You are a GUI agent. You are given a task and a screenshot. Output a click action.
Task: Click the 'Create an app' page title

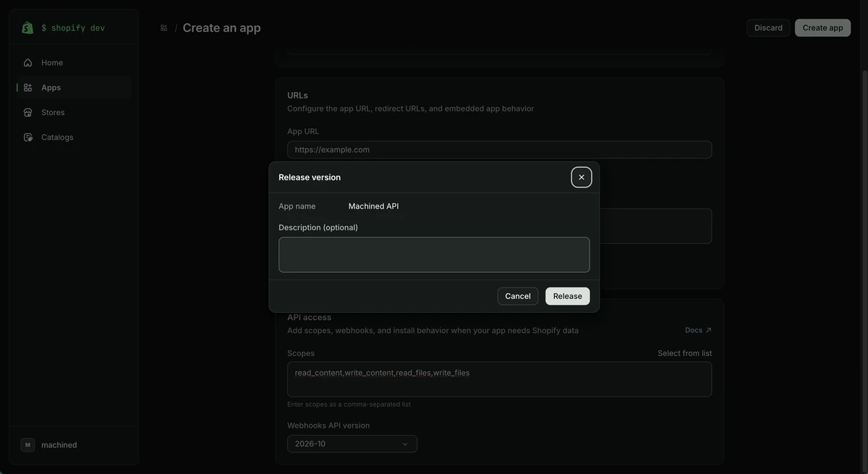point(221,27)
